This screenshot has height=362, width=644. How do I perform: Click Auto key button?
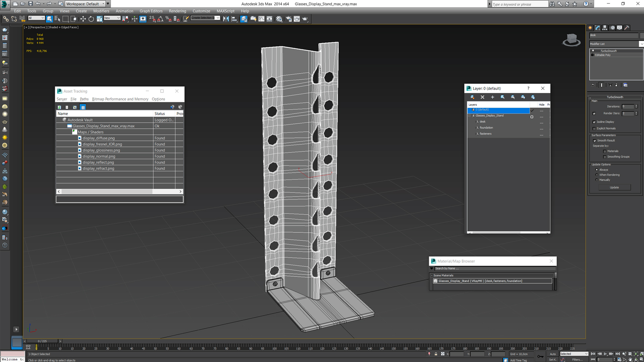[553, 354]
